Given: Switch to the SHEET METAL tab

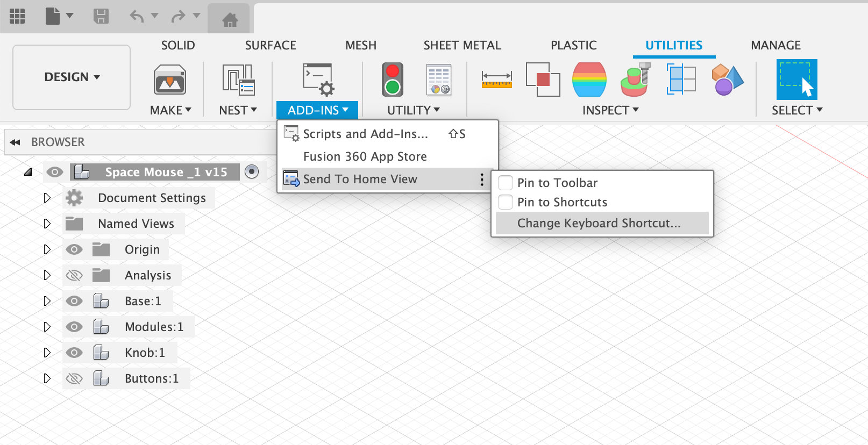Looking at the screenshot, I should 463,45.
